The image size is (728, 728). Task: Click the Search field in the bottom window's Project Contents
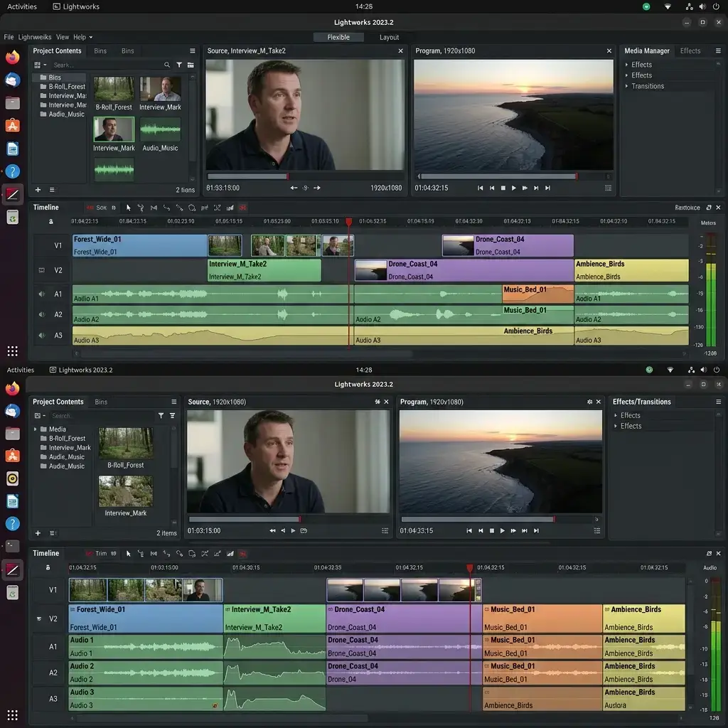pos(101,415)
